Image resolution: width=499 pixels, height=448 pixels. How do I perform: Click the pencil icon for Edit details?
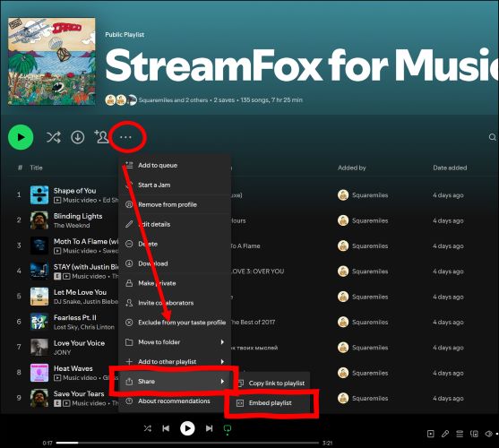pyautogui.click(x=129, y=224)
